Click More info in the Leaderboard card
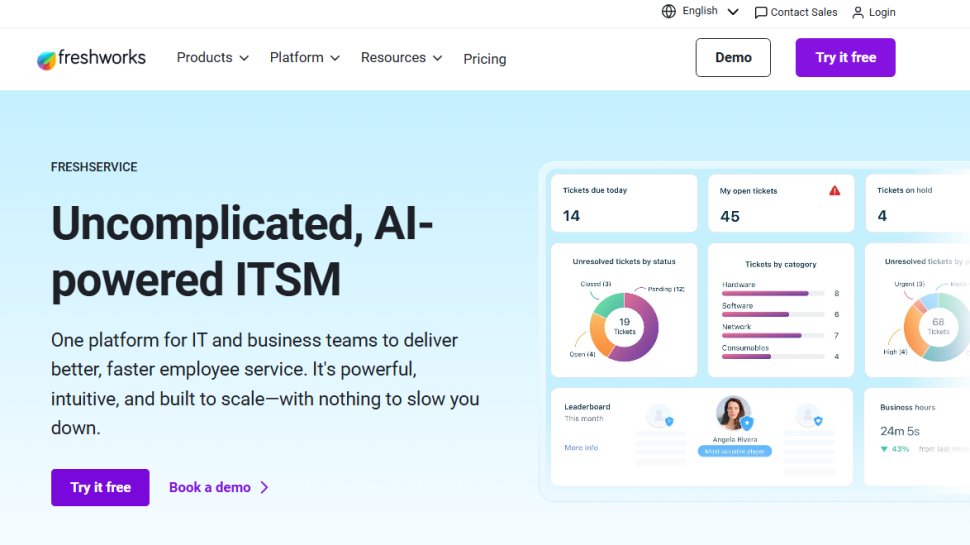Screen dimensions: 970x545 click(581, 447)
